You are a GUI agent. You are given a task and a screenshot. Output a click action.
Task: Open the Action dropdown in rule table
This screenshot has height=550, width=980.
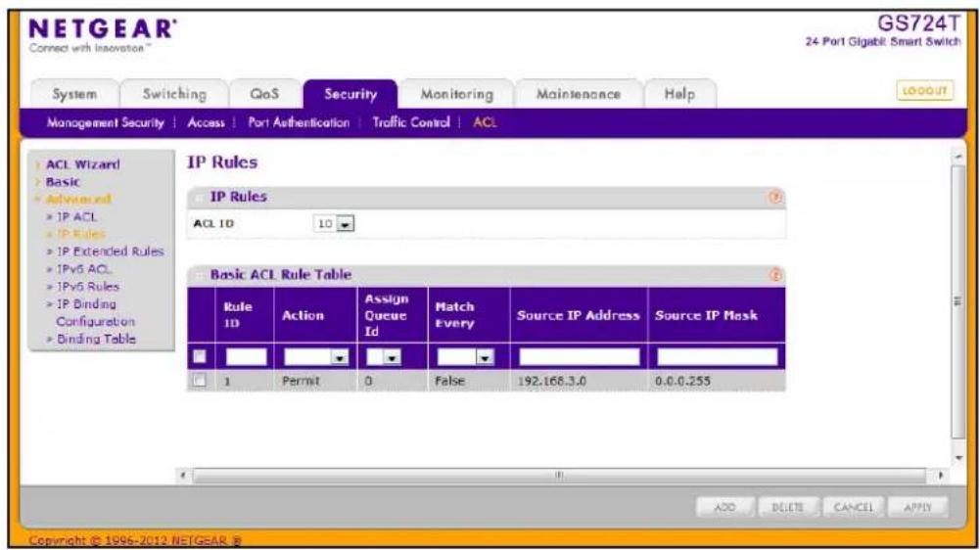316,357
